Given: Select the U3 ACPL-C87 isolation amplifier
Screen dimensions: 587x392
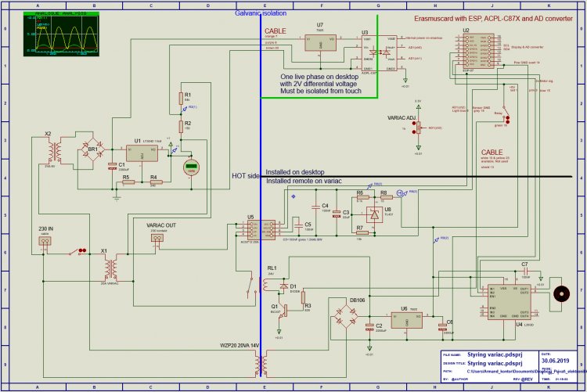Looking at the screenshot, I should pos(379,52).
